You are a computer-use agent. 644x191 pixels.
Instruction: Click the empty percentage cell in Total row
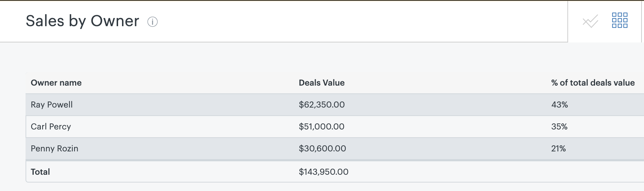pos(596,172)
